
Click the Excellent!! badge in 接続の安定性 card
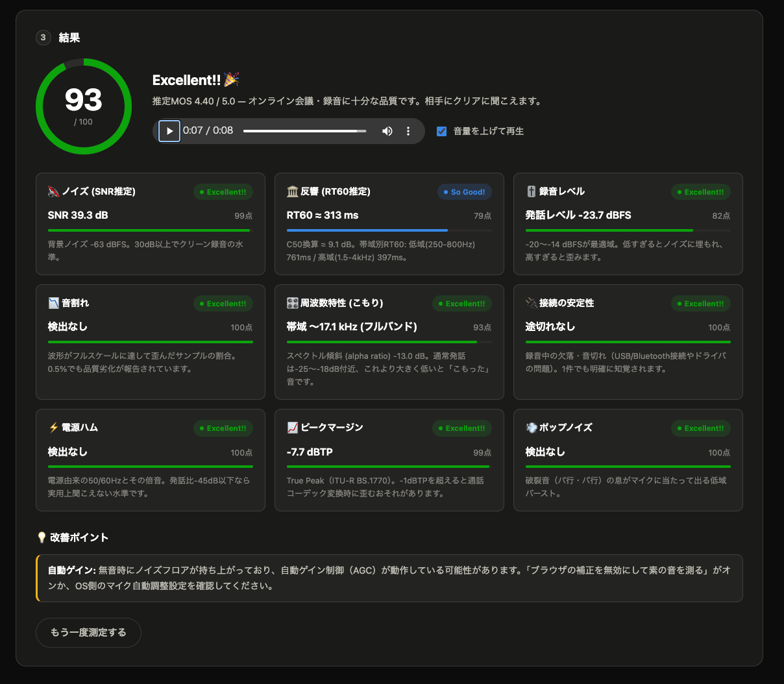701,304
